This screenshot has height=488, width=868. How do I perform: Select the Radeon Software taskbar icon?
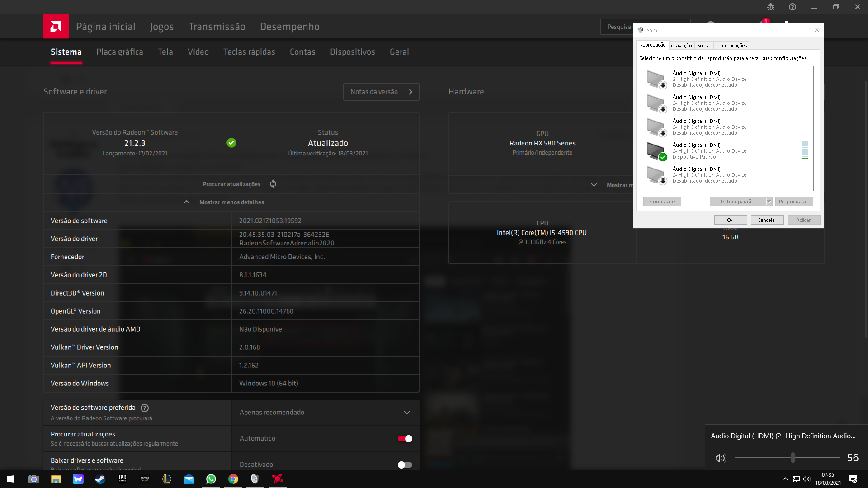(278, 479)
